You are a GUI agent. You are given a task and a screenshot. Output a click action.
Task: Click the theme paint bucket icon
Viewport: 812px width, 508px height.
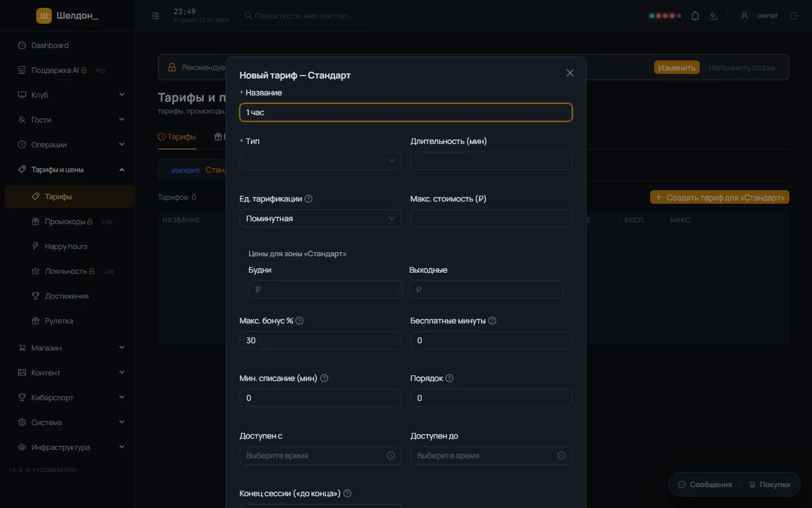coord(714,16)
